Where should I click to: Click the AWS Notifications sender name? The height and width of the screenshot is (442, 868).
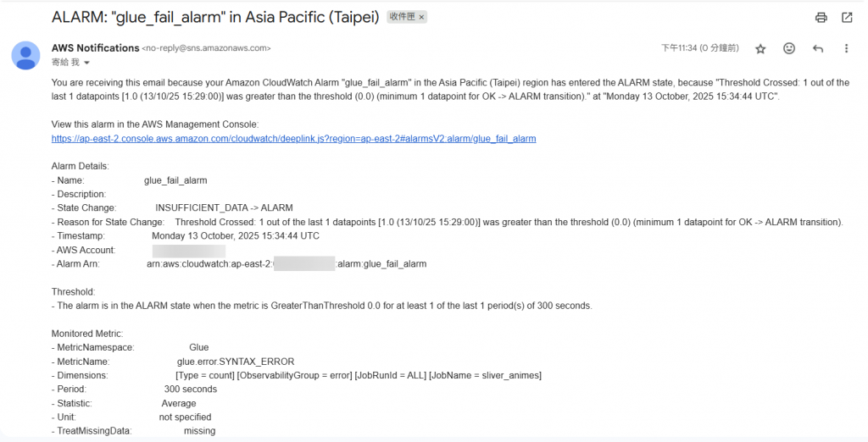(95, 48)
